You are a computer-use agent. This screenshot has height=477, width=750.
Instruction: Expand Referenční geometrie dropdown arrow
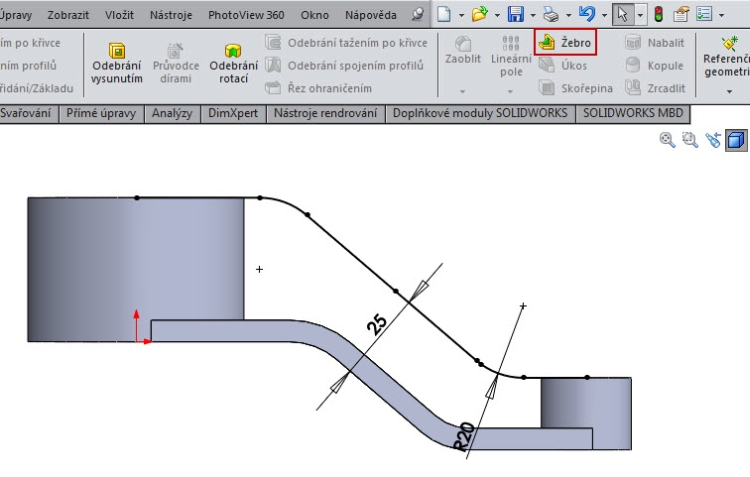point(729,91)
